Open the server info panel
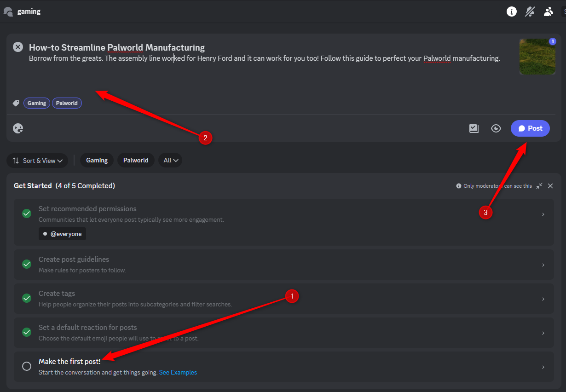 (512, 12)
